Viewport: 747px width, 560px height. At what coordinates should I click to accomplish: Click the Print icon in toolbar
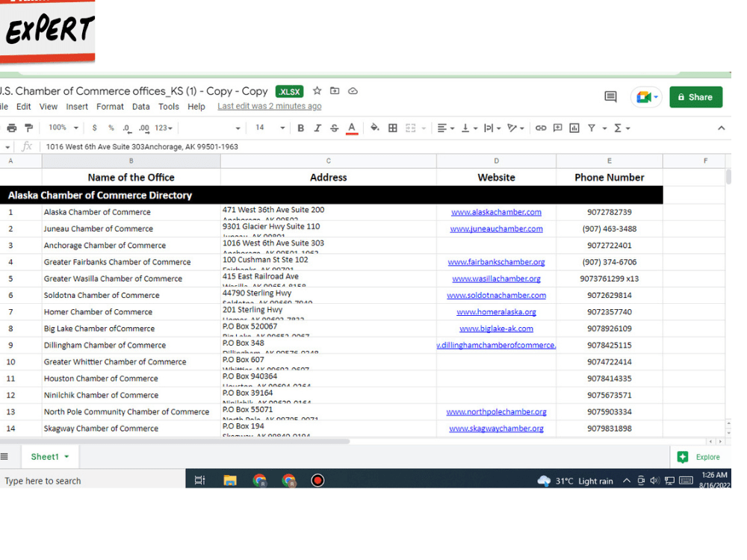tap(12, 128)
